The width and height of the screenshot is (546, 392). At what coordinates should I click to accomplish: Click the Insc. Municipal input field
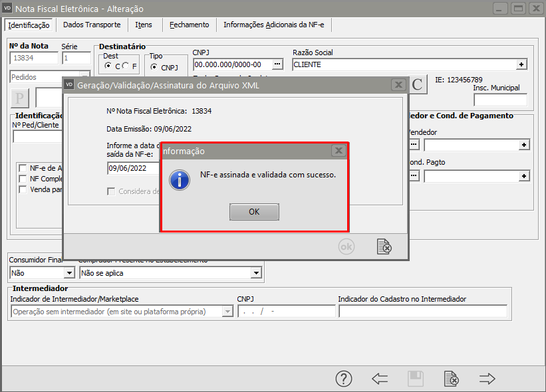500,100
